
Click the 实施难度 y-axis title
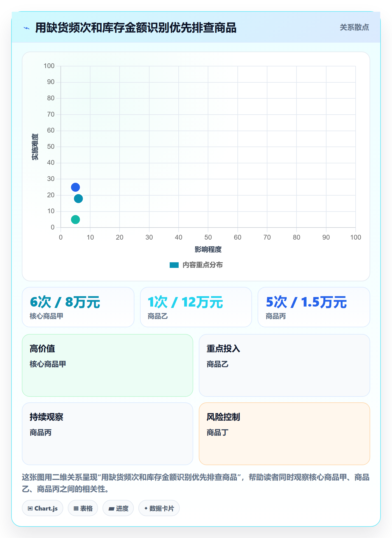click(35, 147)
